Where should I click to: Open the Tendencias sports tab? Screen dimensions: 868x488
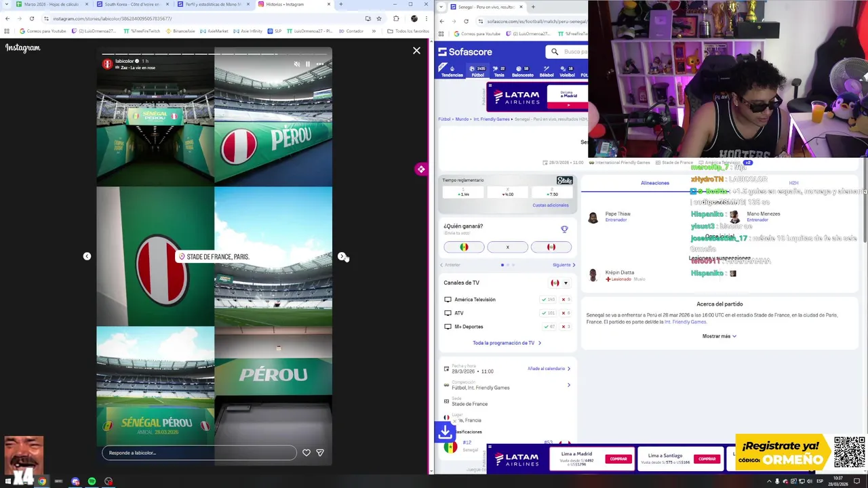click(452, 71)
